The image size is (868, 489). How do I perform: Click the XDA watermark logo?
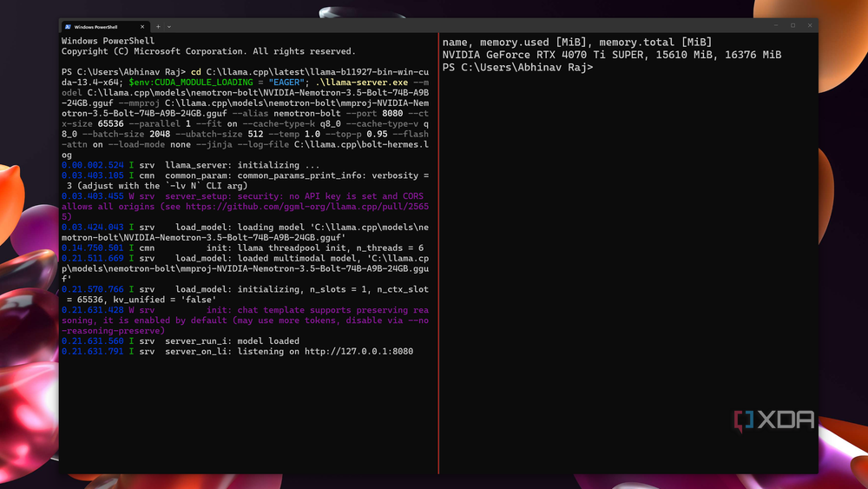pos(774,421)
